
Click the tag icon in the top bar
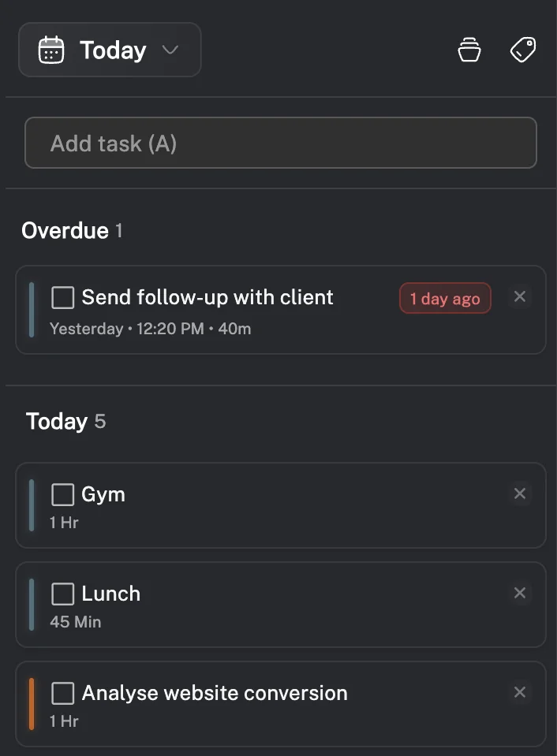click(x=522, y=49)
